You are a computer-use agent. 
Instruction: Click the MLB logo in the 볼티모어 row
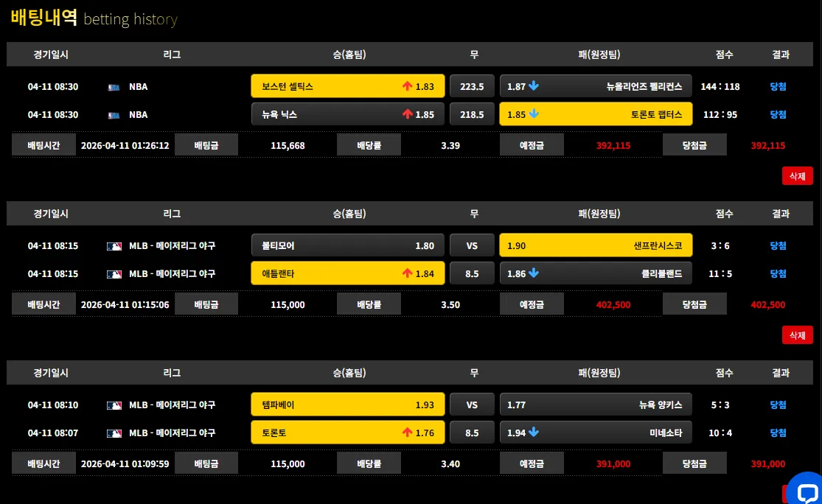point(114,246)
